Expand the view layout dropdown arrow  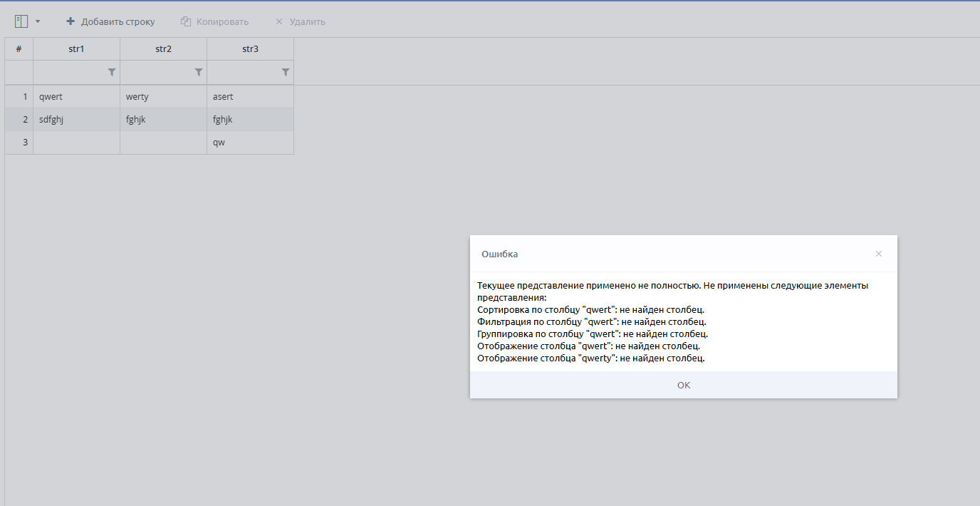(x=38, y=21)
